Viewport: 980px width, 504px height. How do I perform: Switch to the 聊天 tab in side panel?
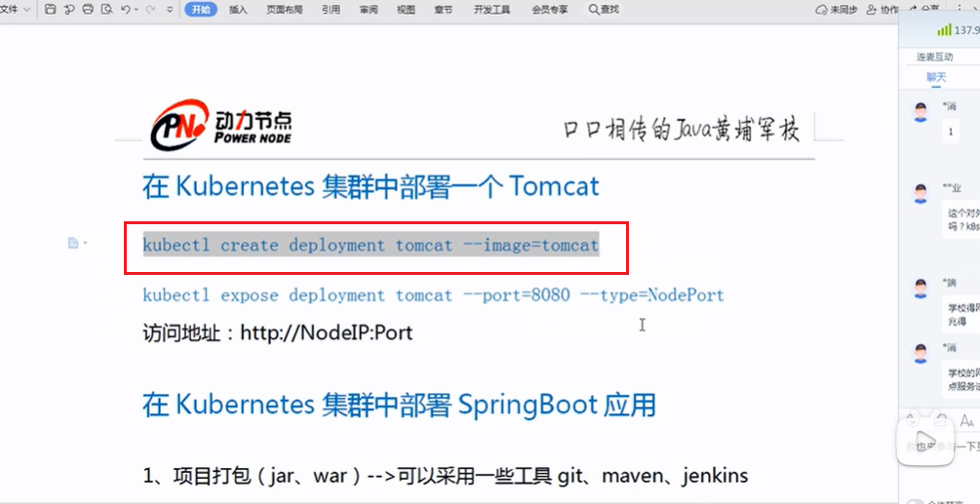pyautogui.click(x=936, y=77)
